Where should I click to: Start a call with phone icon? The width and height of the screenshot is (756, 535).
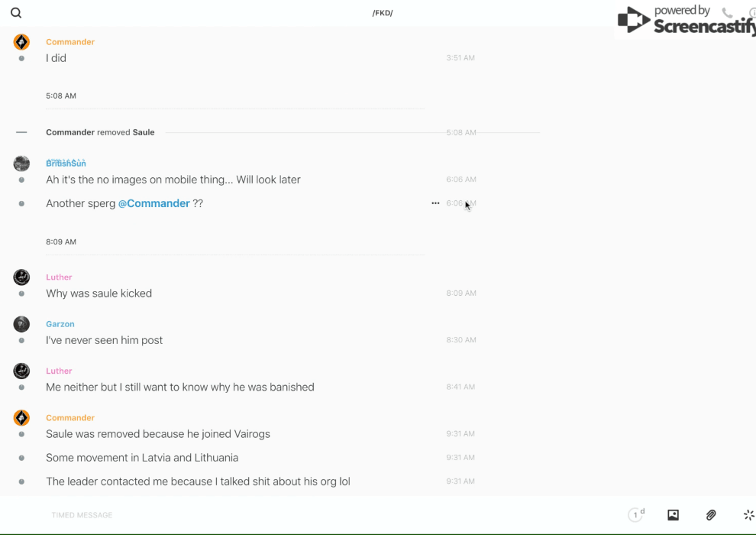tap(727, 13)
